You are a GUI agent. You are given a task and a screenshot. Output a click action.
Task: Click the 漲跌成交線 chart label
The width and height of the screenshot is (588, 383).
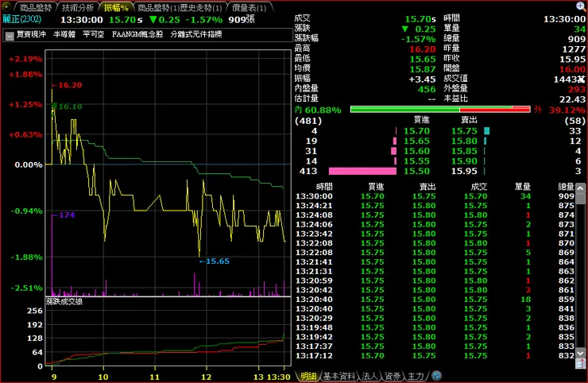pos(64,302)
